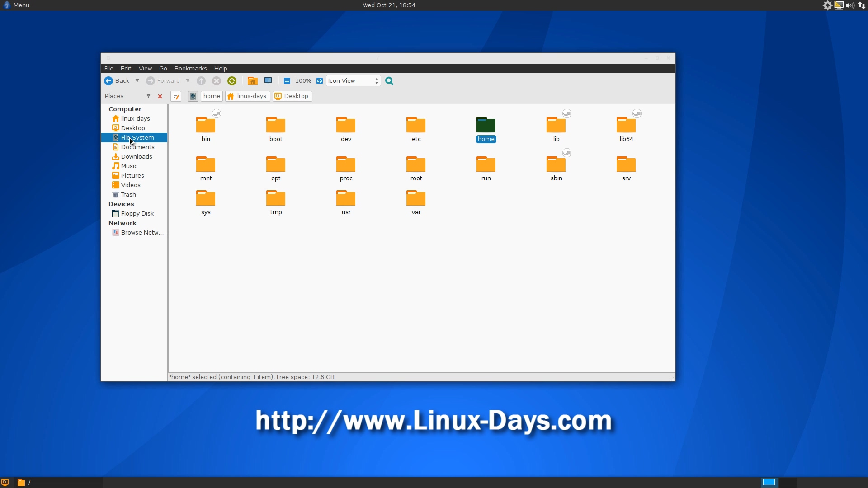This screenshot has width=868, height=488.
Task: Open the View menu
Action: coord(145,69)
